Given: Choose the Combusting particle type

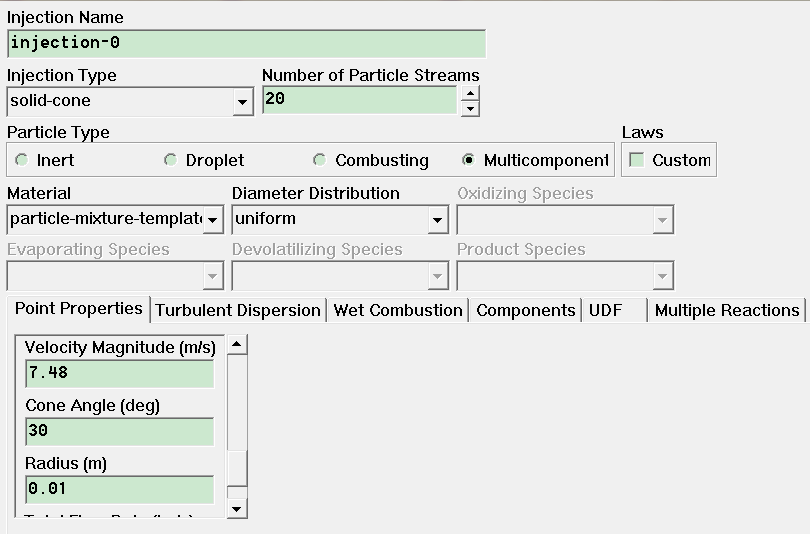Looking at the screenshot, I should (x=320, y=160).
